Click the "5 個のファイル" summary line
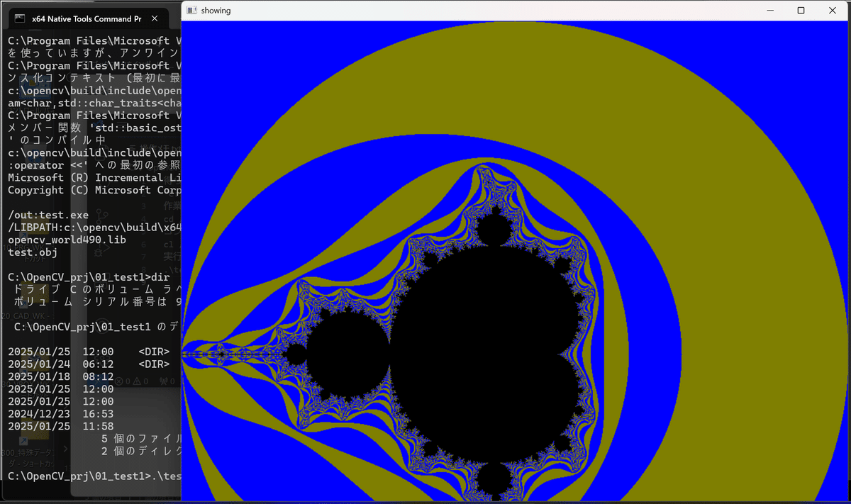This screenshot has width=851, height=504. pyautogui.click(x=142, y=438)
